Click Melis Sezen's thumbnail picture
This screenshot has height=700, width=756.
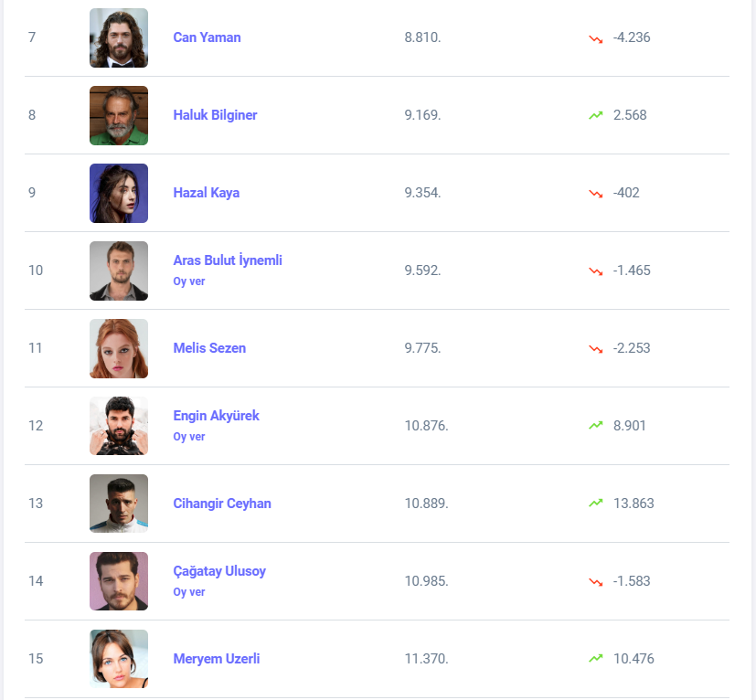click(x=119, y=348)
